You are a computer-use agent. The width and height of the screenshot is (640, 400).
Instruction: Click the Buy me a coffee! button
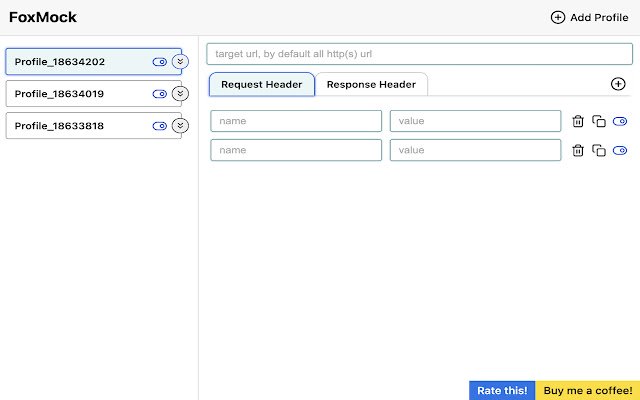[588, 391]
